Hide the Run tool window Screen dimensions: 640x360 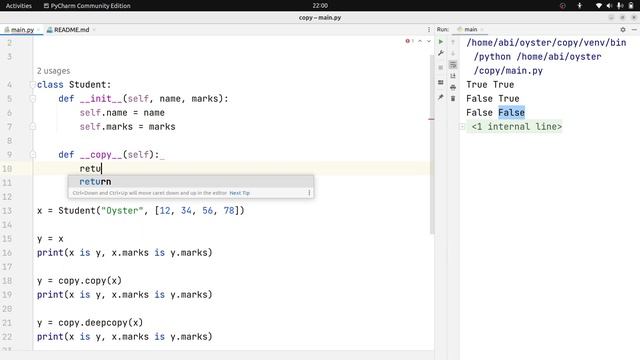(634, 29)
